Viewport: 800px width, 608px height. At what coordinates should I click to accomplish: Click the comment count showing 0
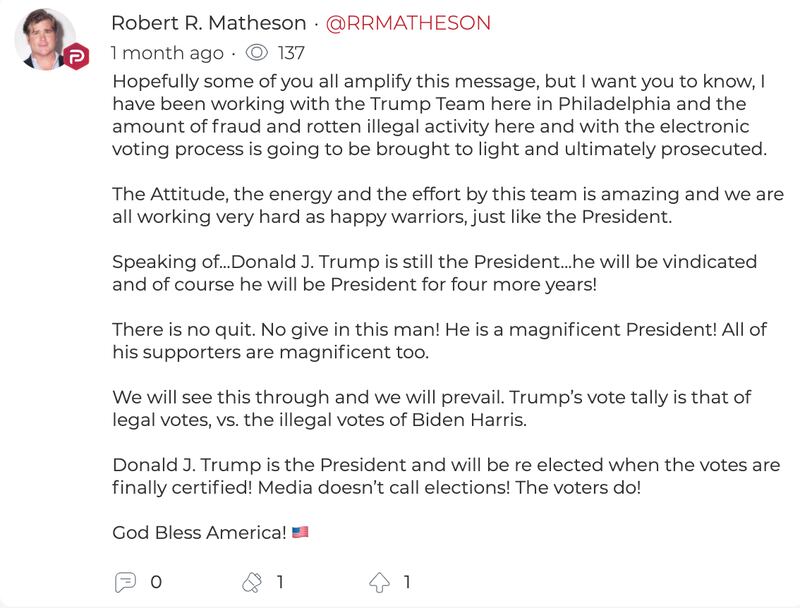(x=155, y=581)
